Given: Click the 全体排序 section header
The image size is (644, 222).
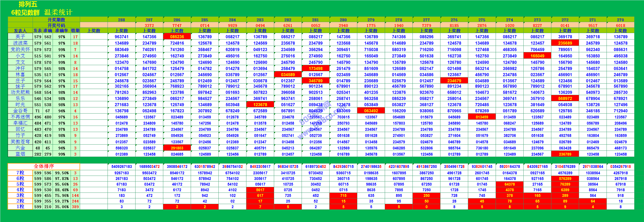Looking at the screenshot, I should (x=44, y=166).
